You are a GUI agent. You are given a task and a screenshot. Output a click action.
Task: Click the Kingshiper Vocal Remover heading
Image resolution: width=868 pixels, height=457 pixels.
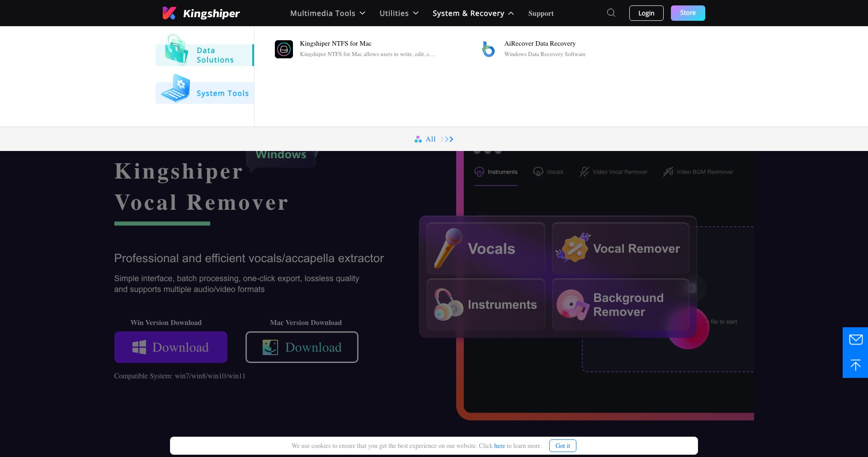pyautogui.click(x=201, y=187)
